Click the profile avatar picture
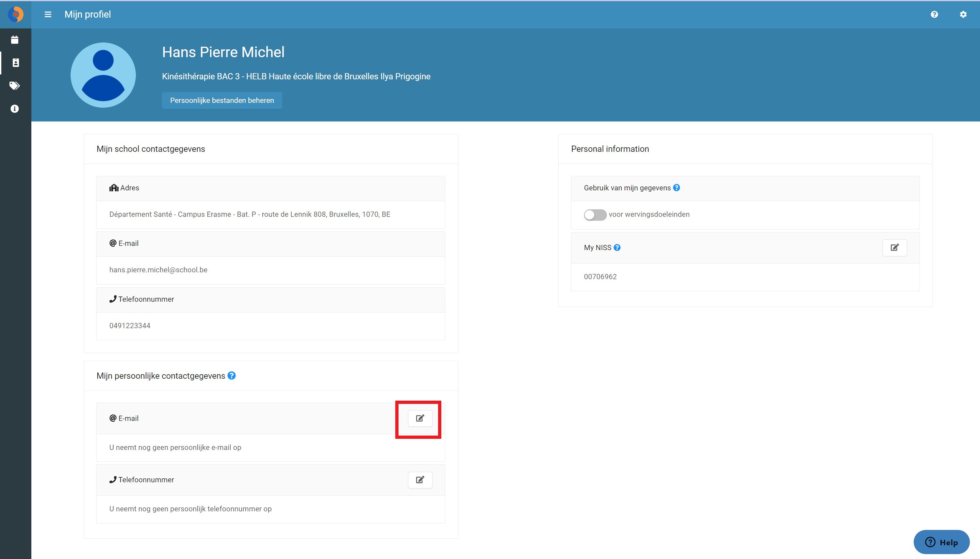Screen dimensions: 980x559 point(103,75)
